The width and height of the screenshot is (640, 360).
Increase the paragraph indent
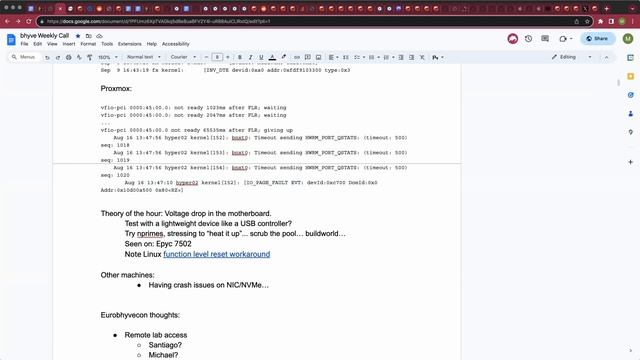click(411, 58)
